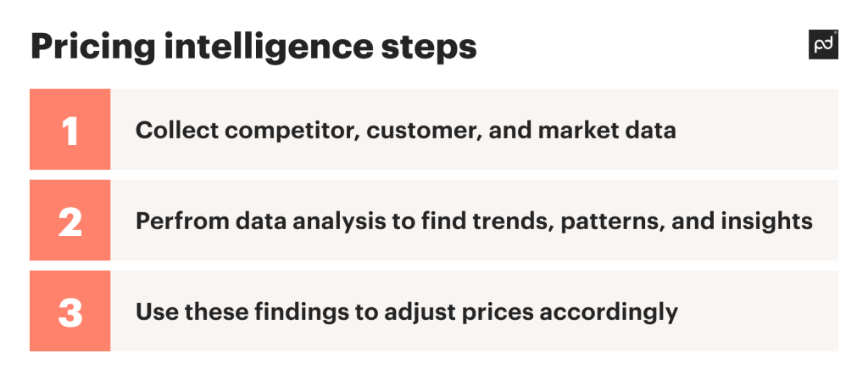Image resolution: width=868 pixels, height=381 pixels.
Task: Select the orange number 3 box
Action: [70, 311]
